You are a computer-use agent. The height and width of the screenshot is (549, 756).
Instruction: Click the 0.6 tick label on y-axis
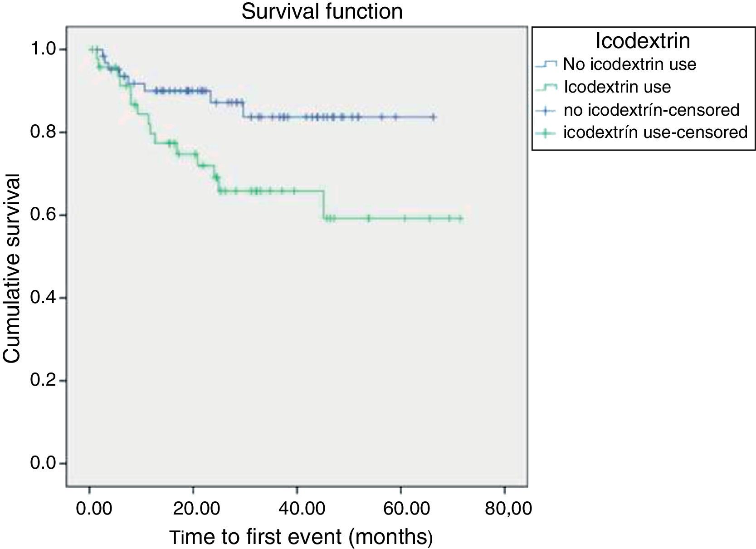pyautogui.click(x=42, y=215)
